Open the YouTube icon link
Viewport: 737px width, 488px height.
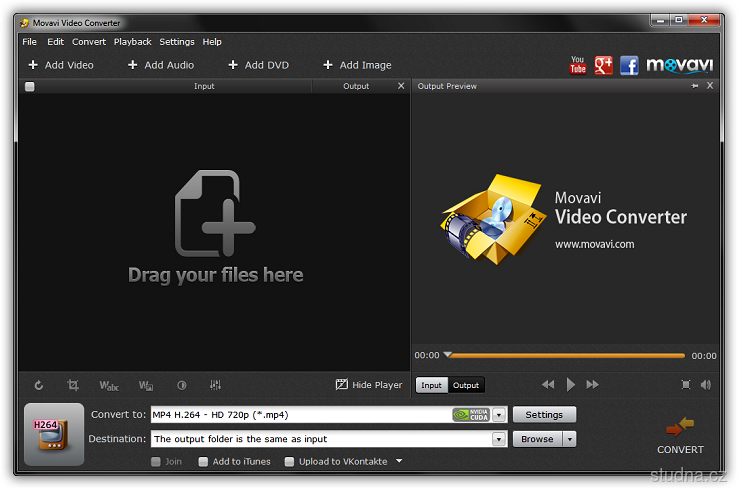pos(578,65)
